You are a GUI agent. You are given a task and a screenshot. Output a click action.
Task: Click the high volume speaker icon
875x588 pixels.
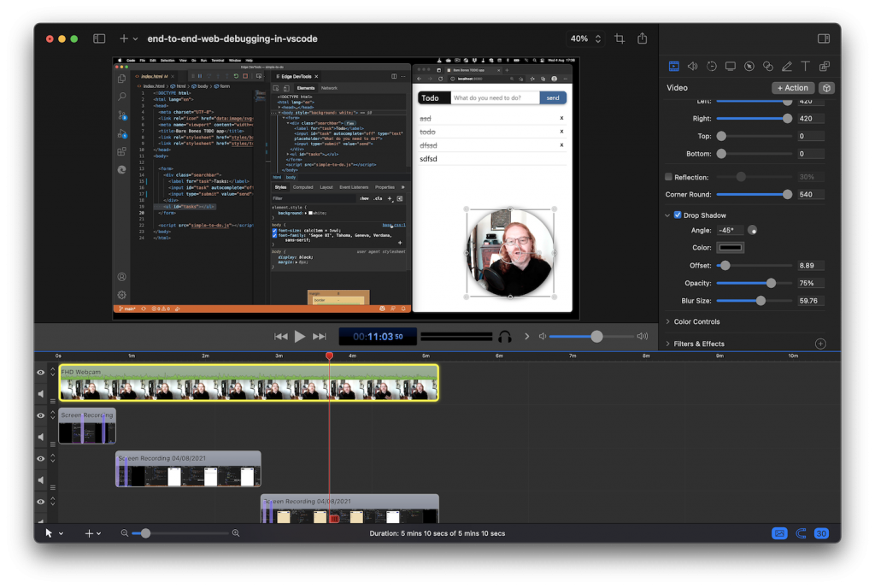pyautogui.click(x=643, y=337)
